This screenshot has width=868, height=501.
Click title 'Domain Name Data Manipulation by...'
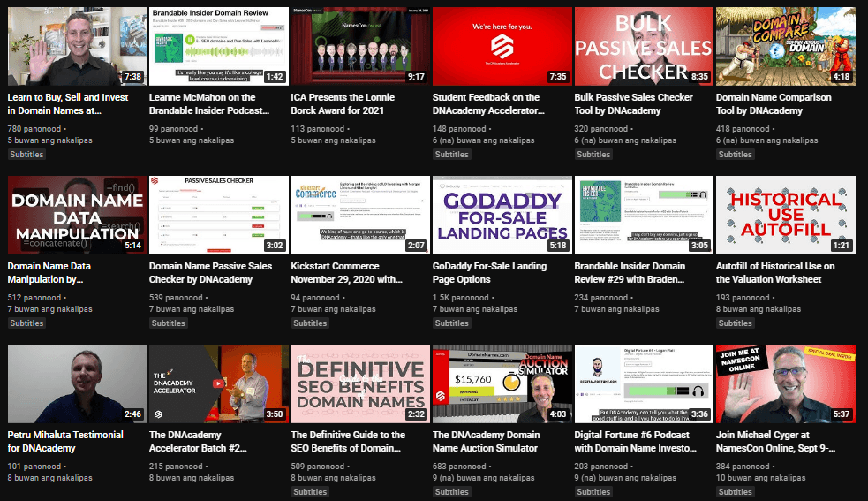tap(49, 273)
